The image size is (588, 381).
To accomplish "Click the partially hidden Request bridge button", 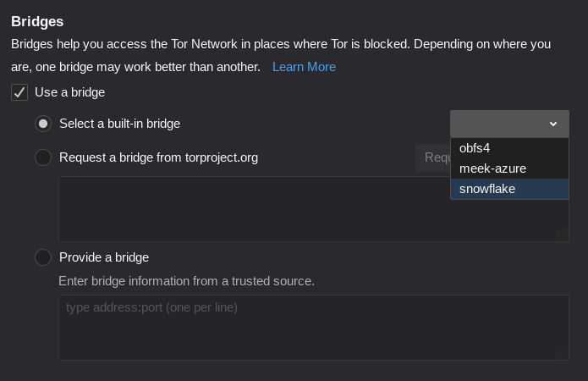I will 432,157.
